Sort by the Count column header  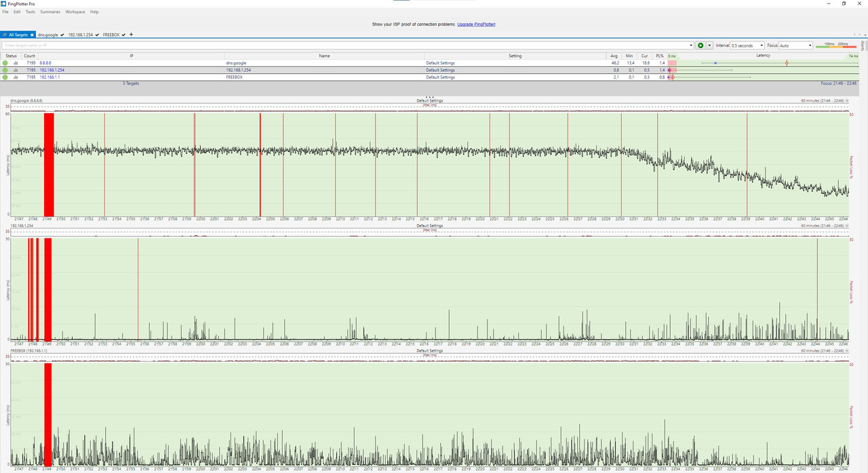pyautogui.click(x=30, y=56)
